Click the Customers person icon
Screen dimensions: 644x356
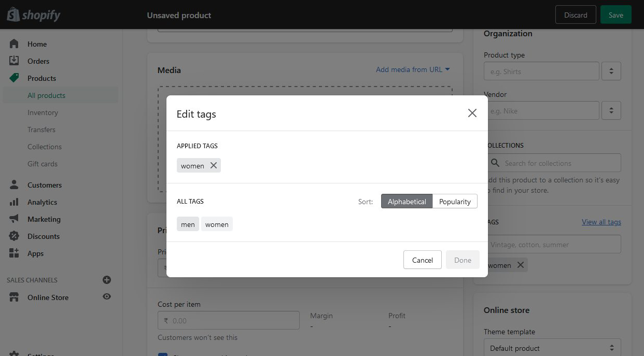click(14, 185)
